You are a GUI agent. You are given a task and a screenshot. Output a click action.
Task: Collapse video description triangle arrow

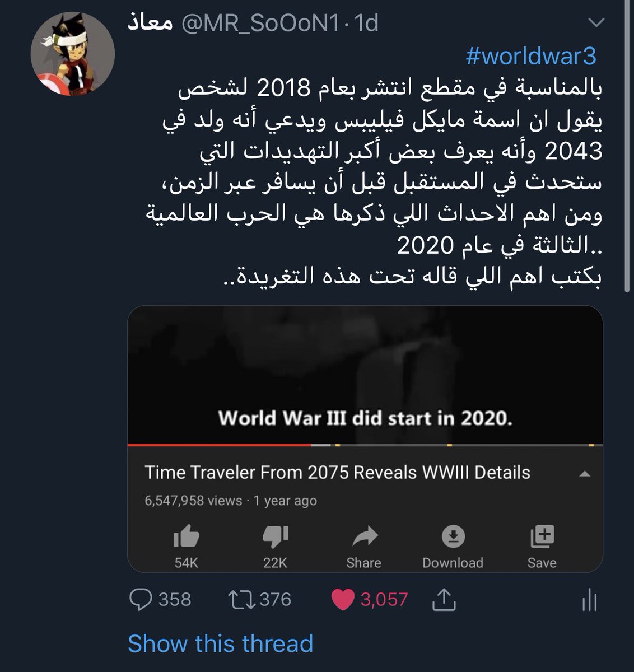(x=584, y=474)
